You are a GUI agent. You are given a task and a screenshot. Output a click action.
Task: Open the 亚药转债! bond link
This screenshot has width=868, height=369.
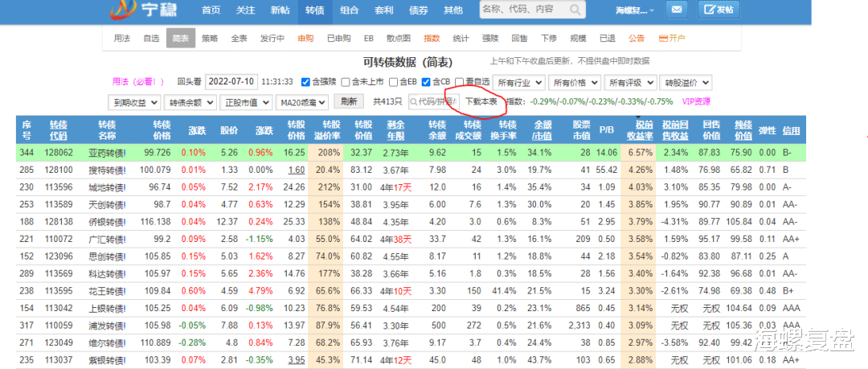tap(107, 153)
